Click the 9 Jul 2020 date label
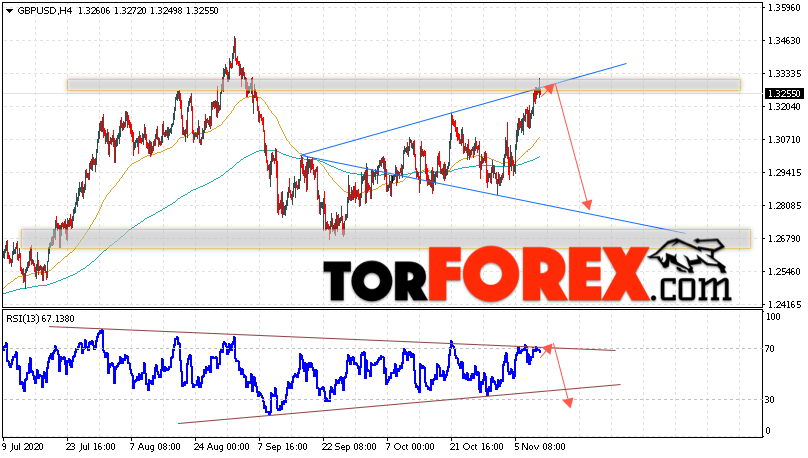The width and height of the screenshot is (808, 458). tap(23, 446)
